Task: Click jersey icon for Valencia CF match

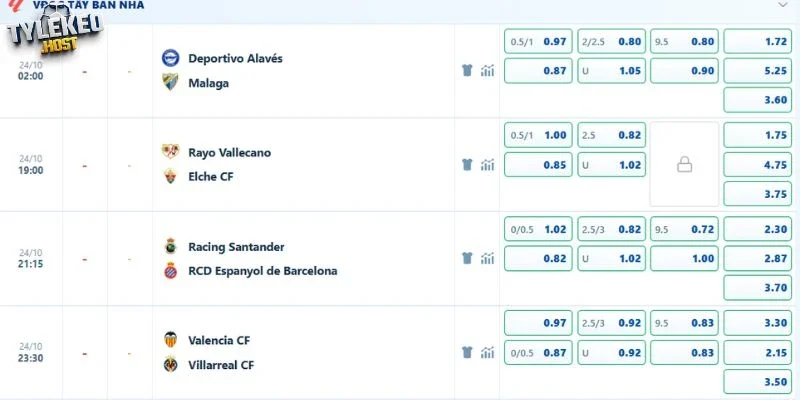Action: pos(467,352)
